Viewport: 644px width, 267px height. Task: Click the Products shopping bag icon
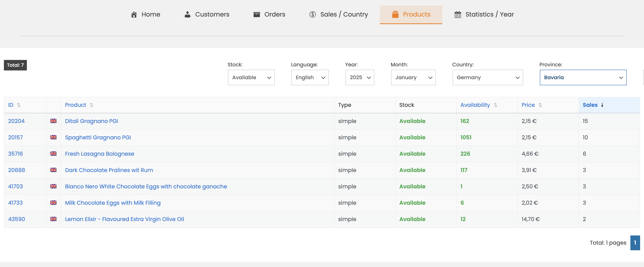click(x=395, y=15)
